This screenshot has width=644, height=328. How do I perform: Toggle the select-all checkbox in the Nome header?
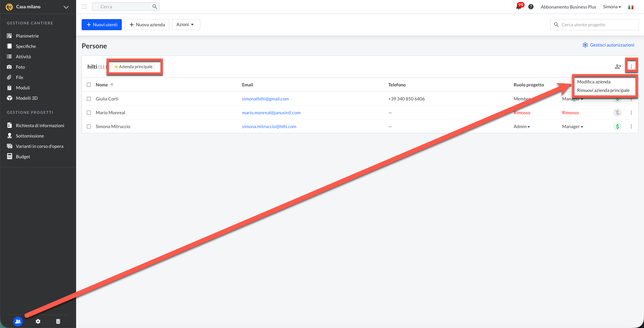[89, 85]
